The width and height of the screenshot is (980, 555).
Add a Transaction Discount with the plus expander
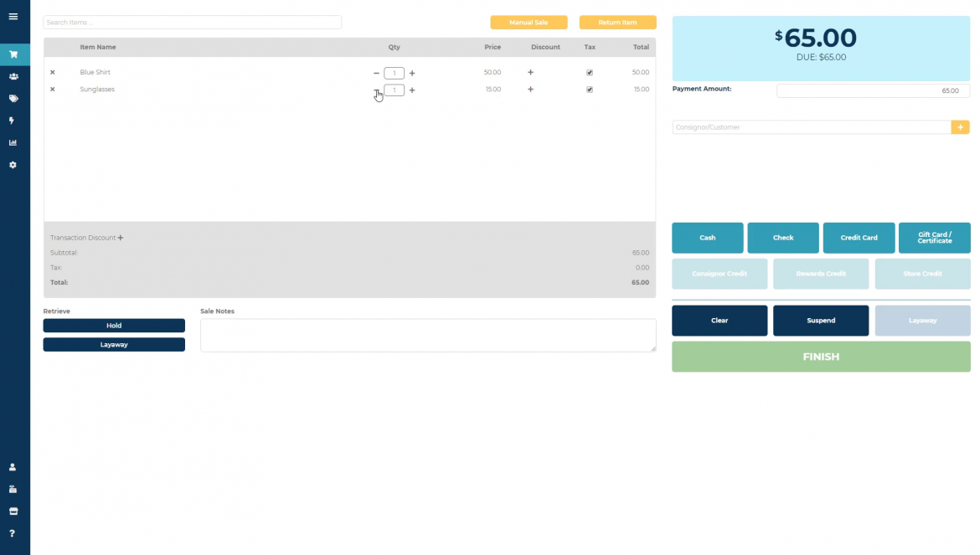point(121,237)
